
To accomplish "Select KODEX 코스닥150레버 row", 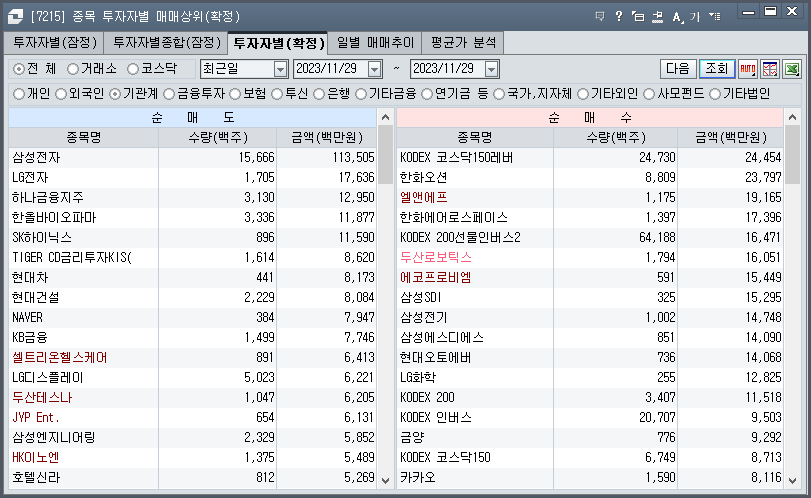I will pyautogui.click(x=590, y=157).
